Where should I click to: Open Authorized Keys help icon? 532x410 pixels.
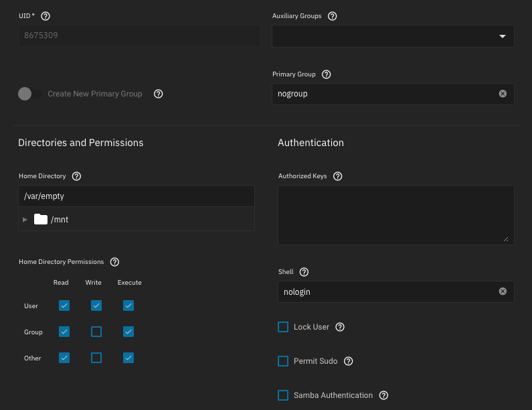[x=337, y=176]
